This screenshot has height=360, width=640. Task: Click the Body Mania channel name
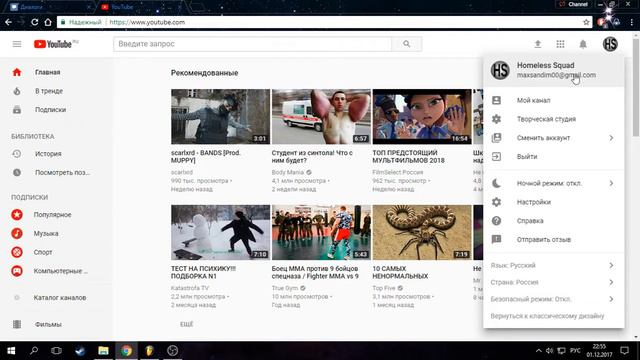tap(288, 172)
